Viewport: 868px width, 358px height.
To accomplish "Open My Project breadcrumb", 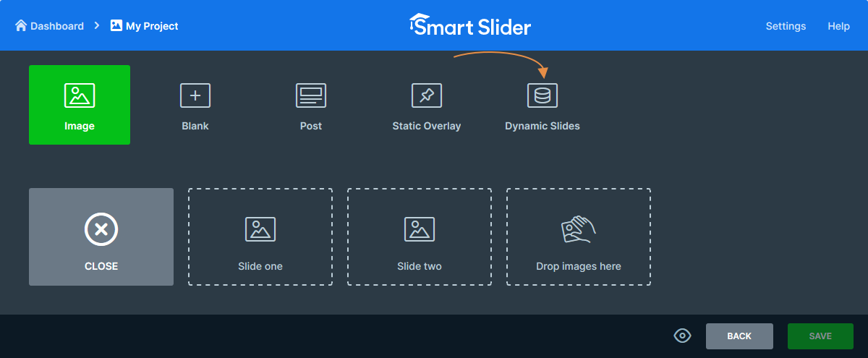I will (145, 26).
